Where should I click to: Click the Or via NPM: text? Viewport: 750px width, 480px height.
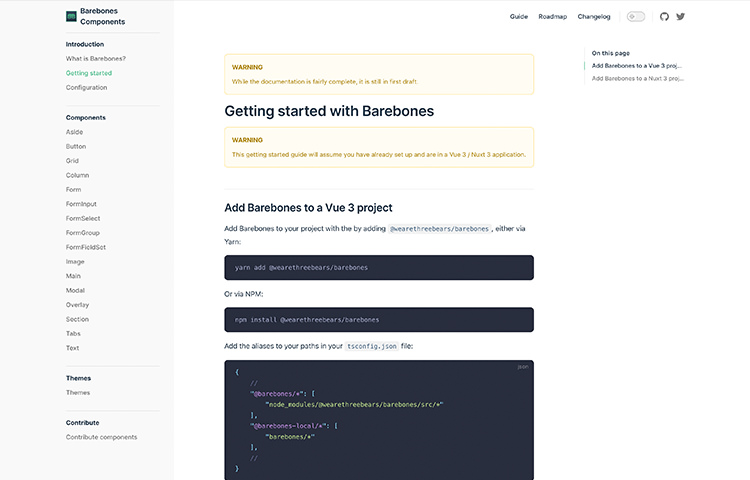tap(243, 294)
